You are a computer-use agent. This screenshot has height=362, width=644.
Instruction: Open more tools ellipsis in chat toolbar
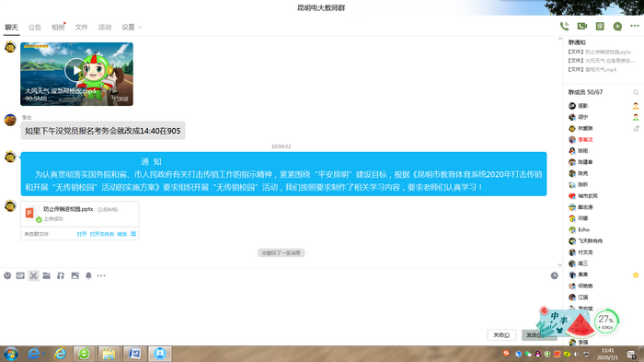(101, 275)
